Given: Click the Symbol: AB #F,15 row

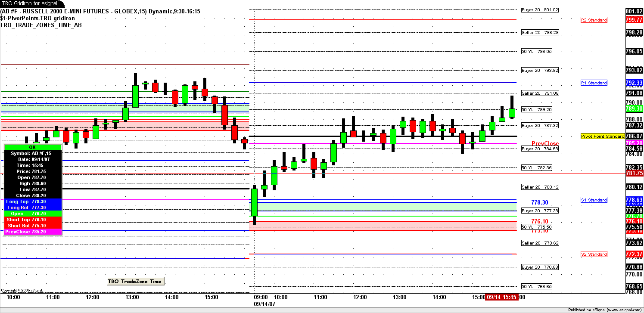Looking at the screenshot, I should 33,153.
